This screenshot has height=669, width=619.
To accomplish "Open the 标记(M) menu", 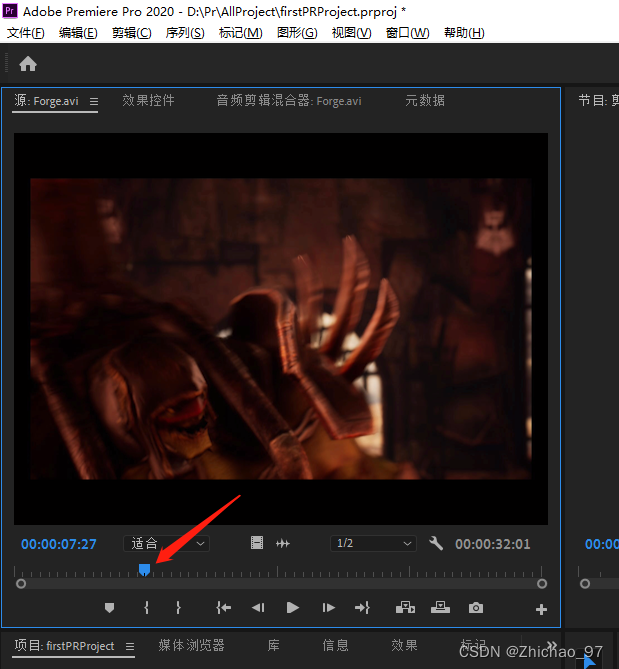I will [241, 33].
